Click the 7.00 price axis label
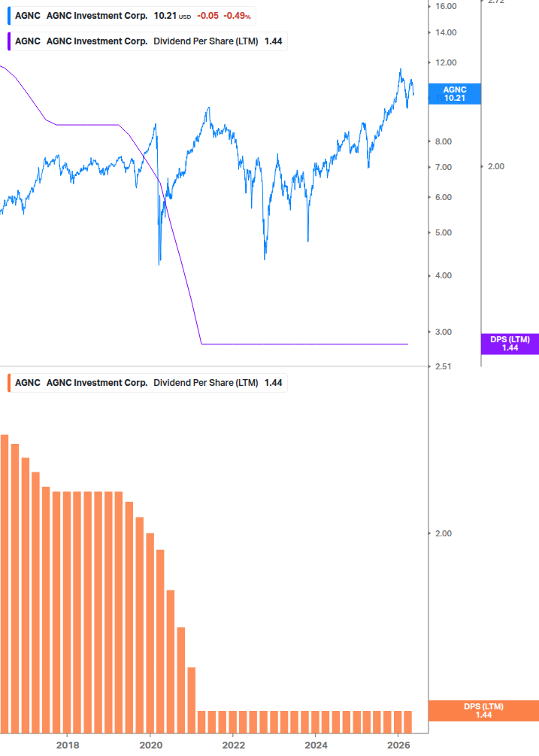This screenshot has height=756, width=539. (443, 167)
